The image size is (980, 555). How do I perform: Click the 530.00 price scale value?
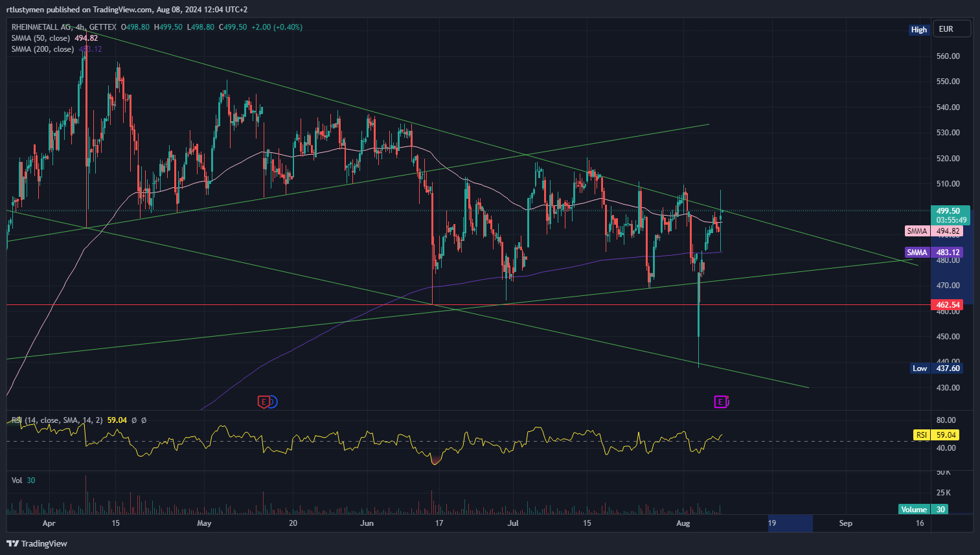(948, 133)
